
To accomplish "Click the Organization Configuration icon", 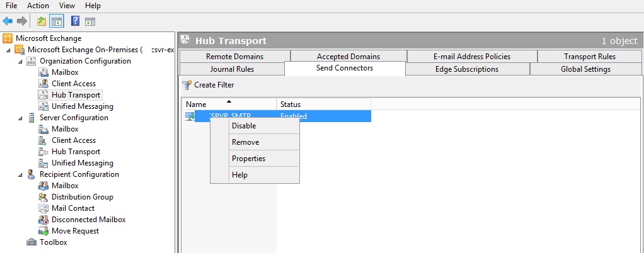I will 32,61.
